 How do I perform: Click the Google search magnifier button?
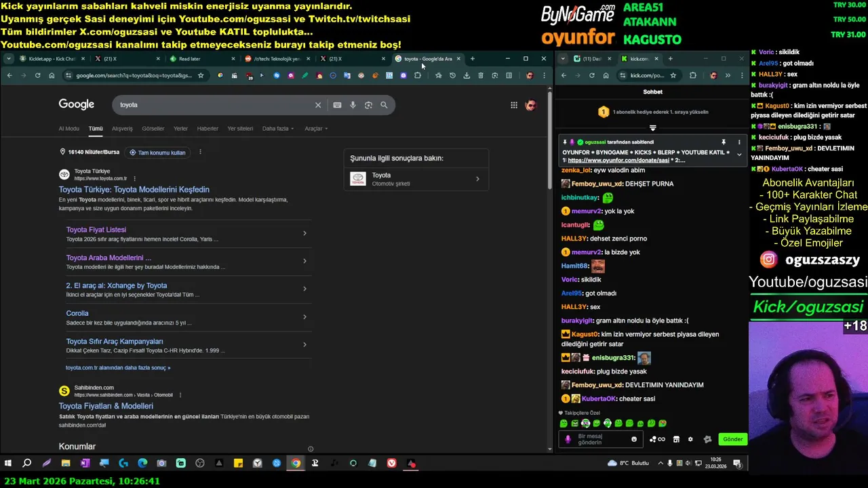coord(384,105)
